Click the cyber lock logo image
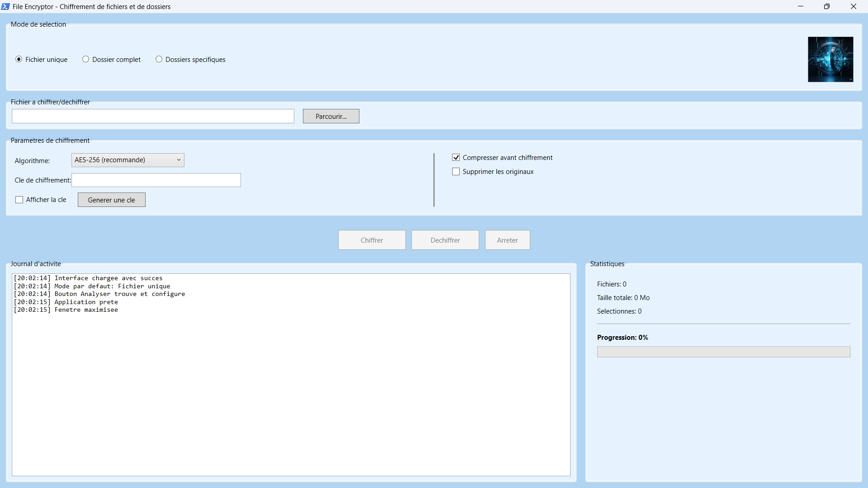This screenshot has width=868, height=488. click(830, 59)
